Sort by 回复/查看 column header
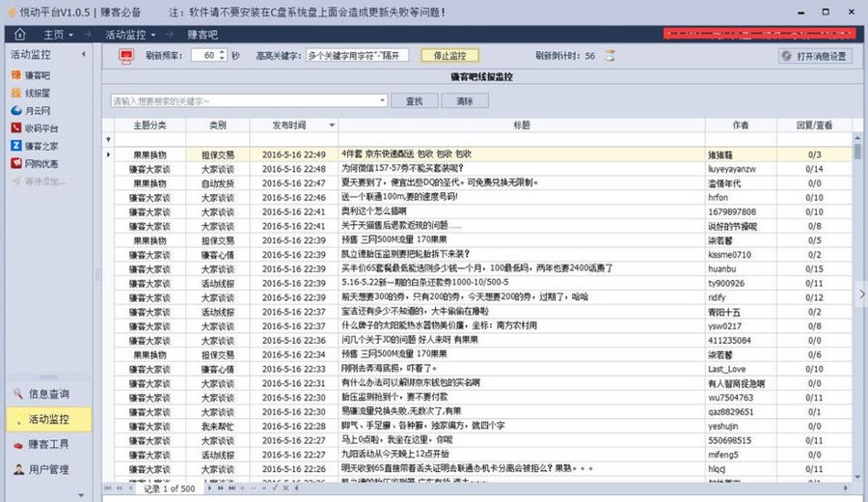The height and width of the screenshot is (502, 868). point(814,125)
